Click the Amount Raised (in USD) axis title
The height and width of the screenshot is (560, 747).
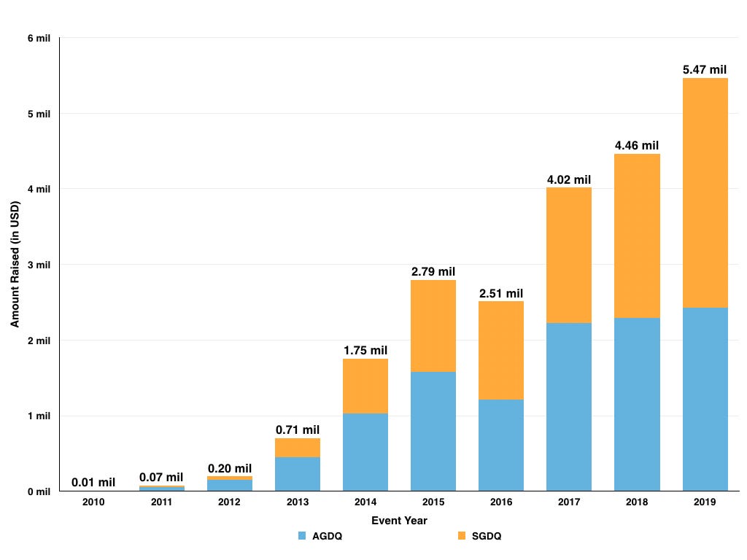coord(15,264)
